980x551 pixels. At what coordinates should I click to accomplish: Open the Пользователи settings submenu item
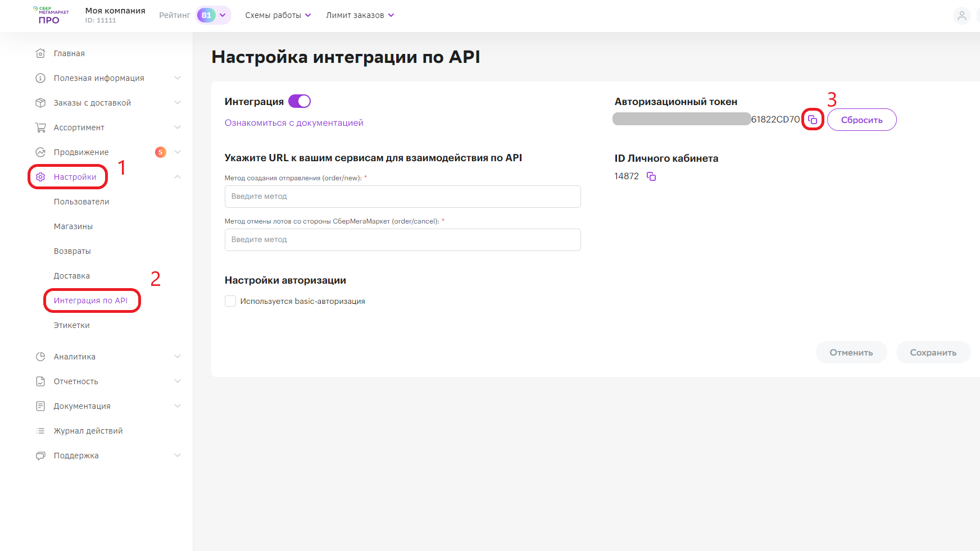81,202
